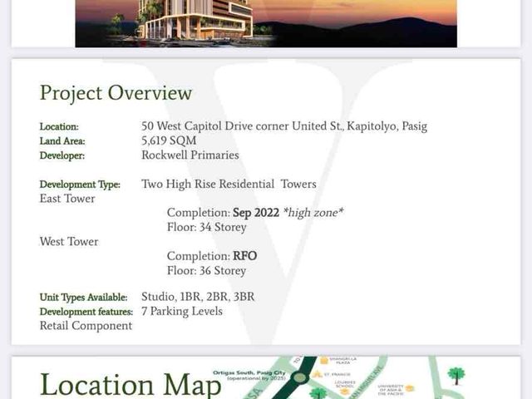Select the 'Sep 2022' completion date
This screenshot has width=532, height=399.
point(256,213)
